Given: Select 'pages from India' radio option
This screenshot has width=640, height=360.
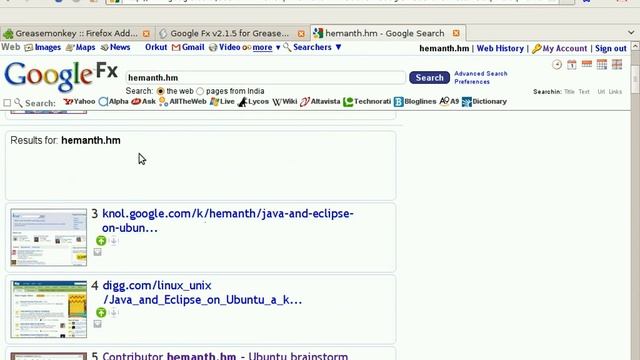Looking at the screenshot, I should [x=200, y=91].
